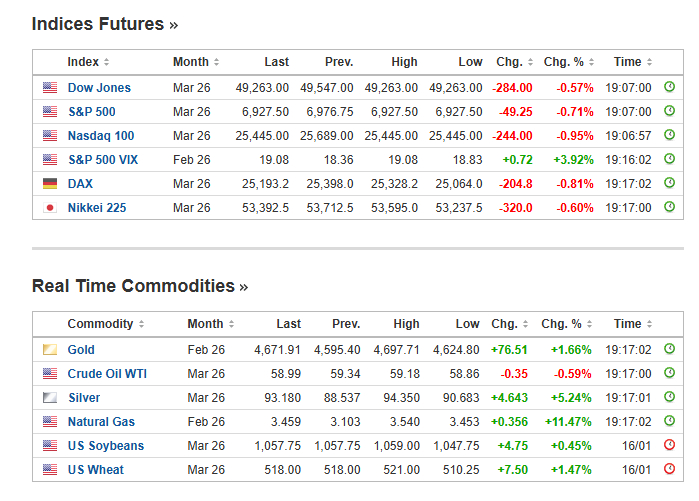The width and height of the screenshot is (699, 501).
Task: Click the US flag icon beside S&P 500 VIX
Action: coord(50,160)
